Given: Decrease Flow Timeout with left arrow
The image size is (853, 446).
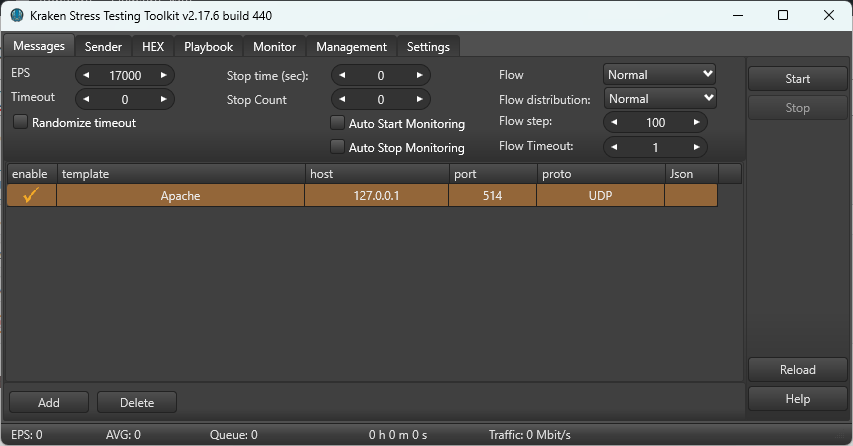Looking at the screenshot, I should click(x=614, y=147).
